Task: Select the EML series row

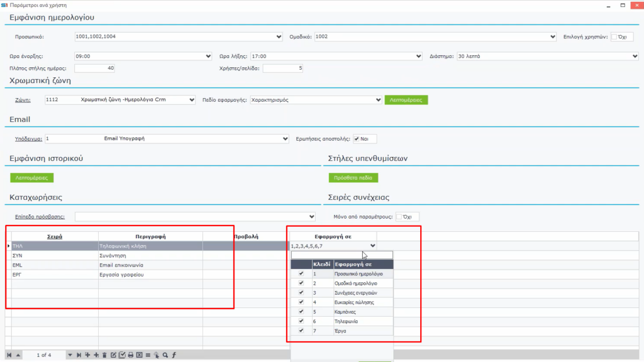Action: (55, 265)
